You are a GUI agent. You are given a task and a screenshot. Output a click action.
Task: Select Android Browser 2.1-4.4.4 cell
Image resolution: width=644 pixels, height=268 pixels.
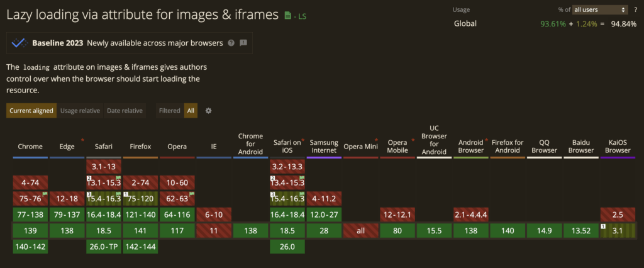(x=471, y=214)
